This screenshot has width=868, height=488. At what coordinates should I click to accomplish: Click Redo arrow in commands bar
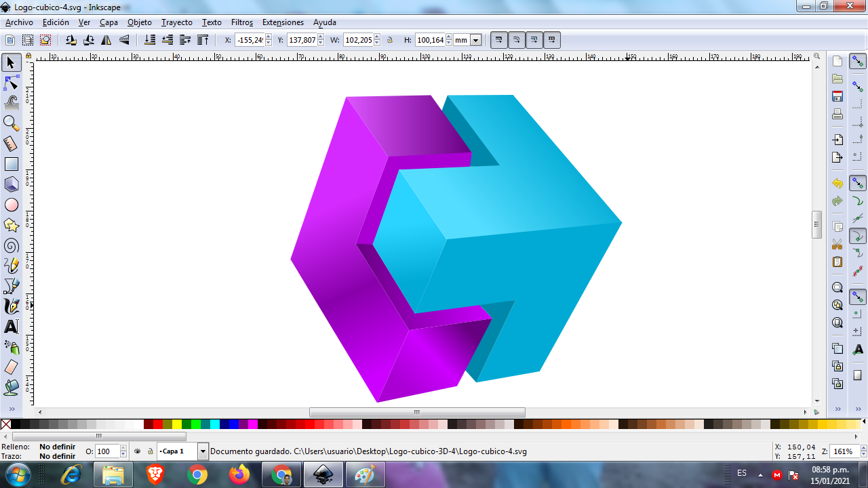pyautogui.click(x=837, y=201)
